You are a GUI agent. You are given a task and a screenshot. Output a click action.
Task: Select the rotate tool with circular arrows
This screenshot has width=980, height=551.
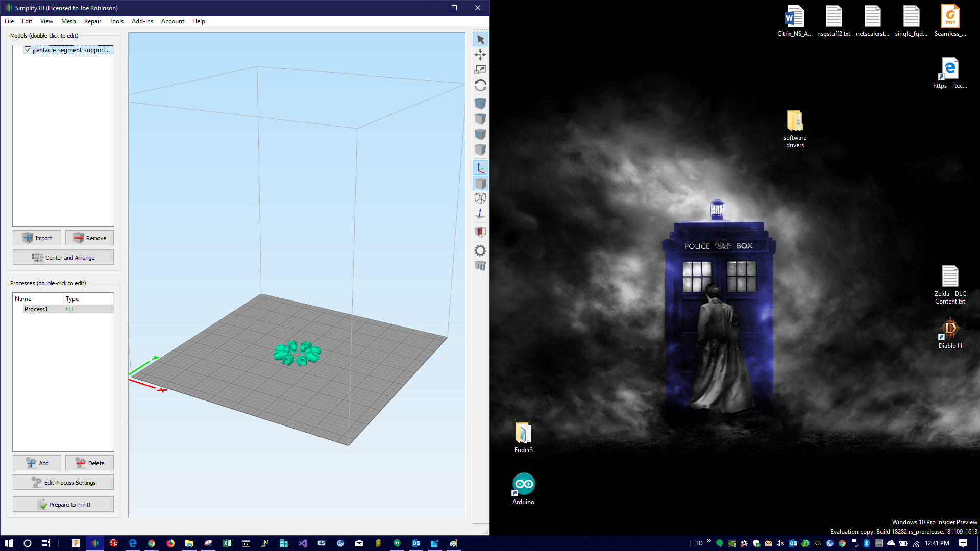pyautogui.click(x=480, y=85)
